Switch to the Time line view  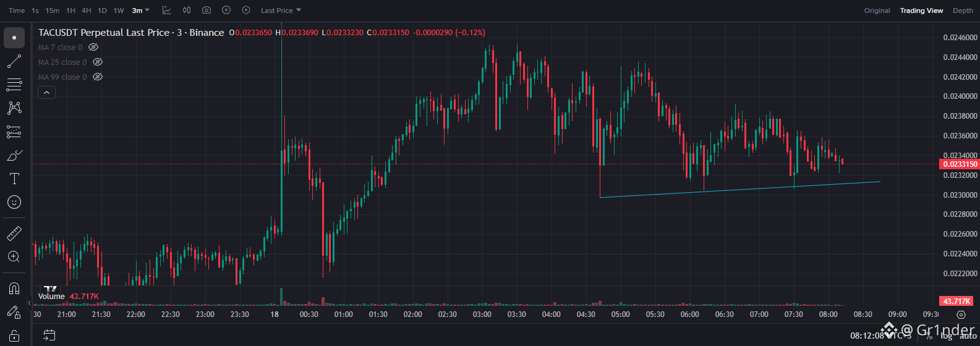[x=17, y=11]
